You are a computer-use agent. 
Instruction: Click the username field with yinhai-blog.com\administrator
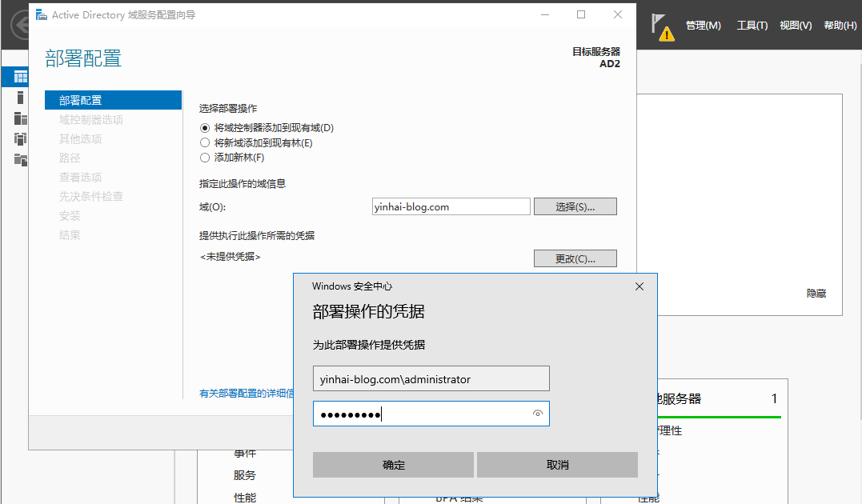[431, 378]
